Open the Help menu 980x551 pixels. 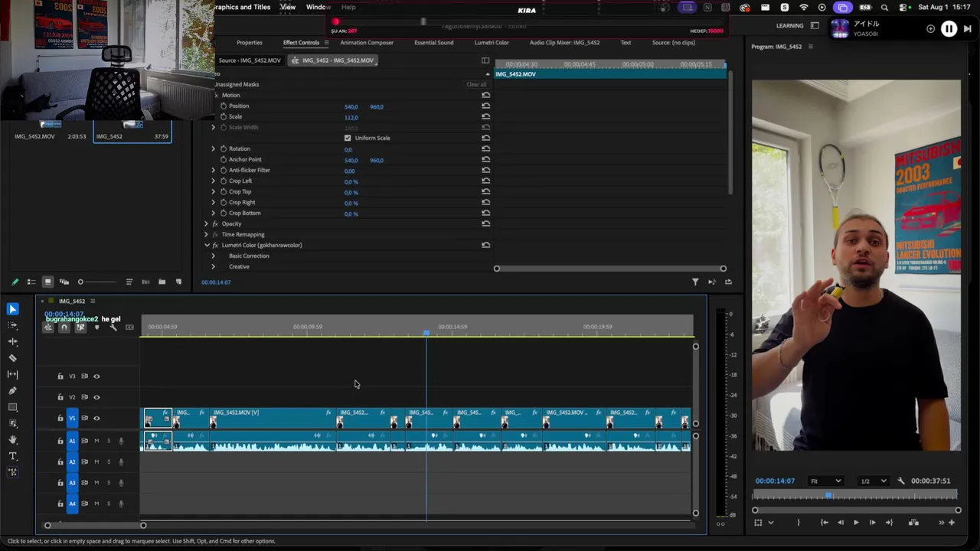point(348,7)
